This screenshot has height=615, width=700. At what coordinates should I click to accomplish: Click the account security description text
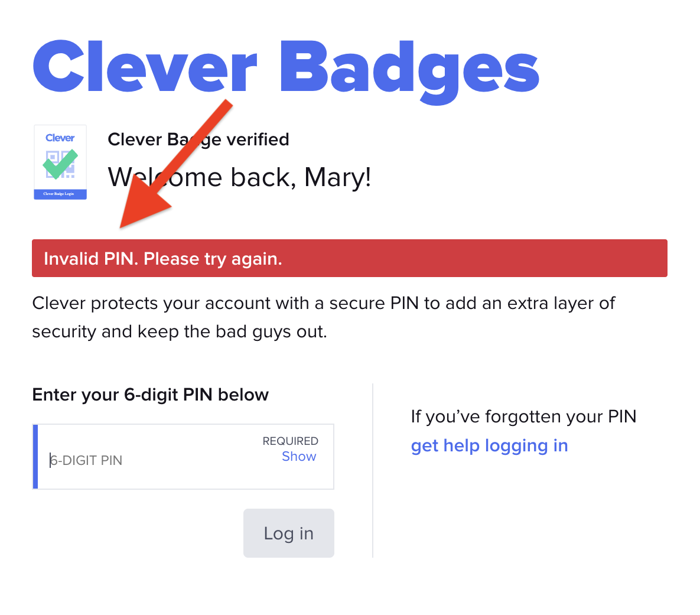click(323, 317)
